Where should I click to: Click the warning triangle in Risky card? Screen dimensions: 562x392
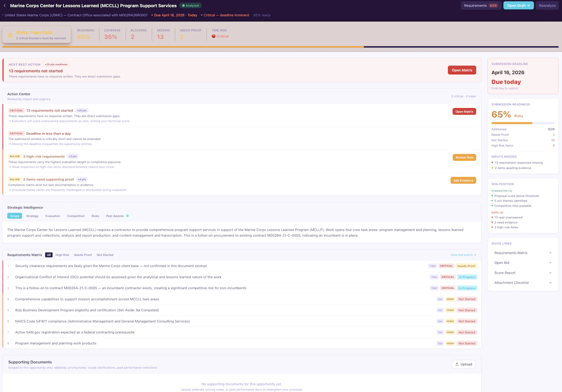(x=10, y=35)
